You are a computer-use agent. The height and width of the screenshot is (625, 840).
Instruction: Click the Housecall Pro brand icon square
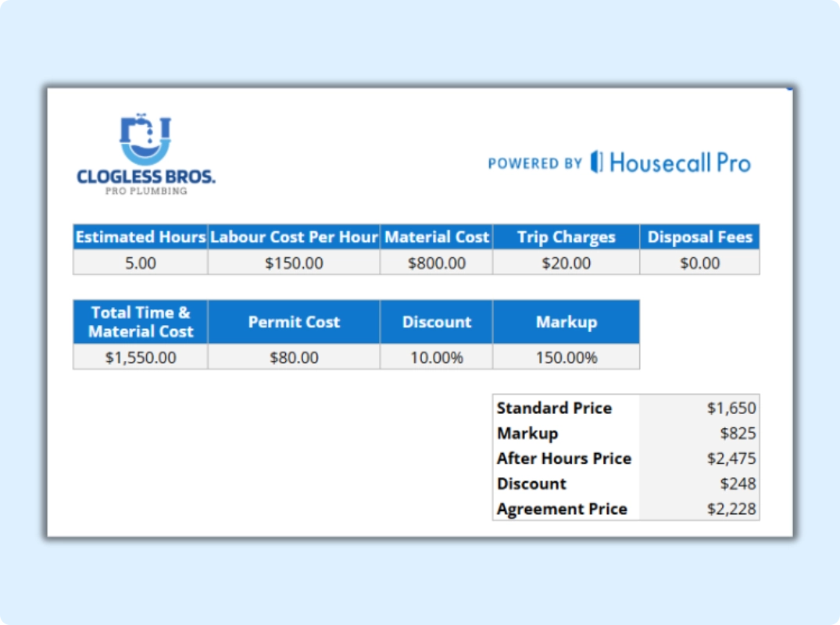pyautogui.click(x=597, y=162)
